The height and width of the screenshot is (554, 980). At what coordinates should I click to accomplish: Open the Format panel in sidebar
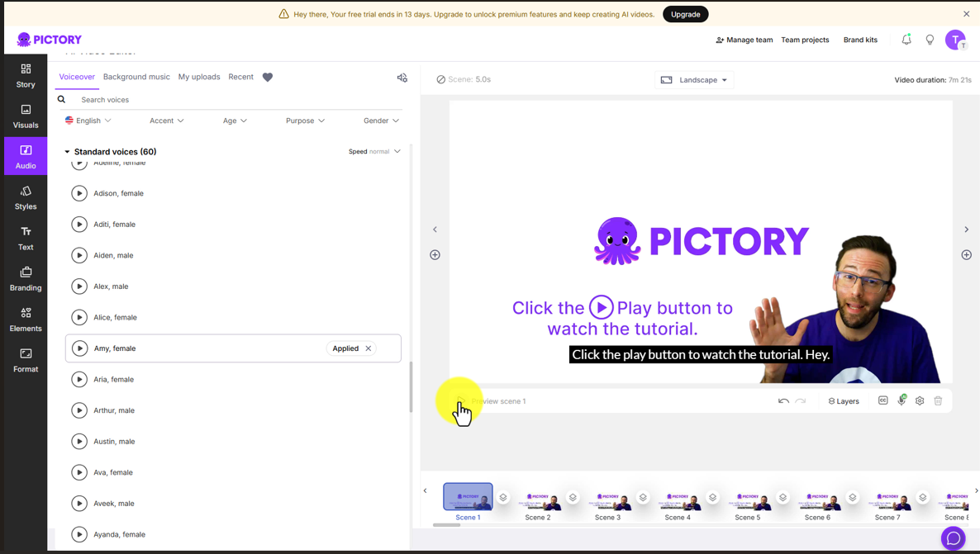[x=26, y=360]
